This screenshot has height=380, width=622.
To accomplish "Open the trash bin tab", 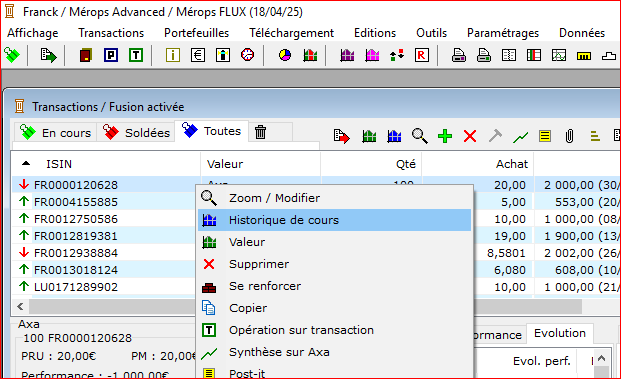I will tap(261, 132).
